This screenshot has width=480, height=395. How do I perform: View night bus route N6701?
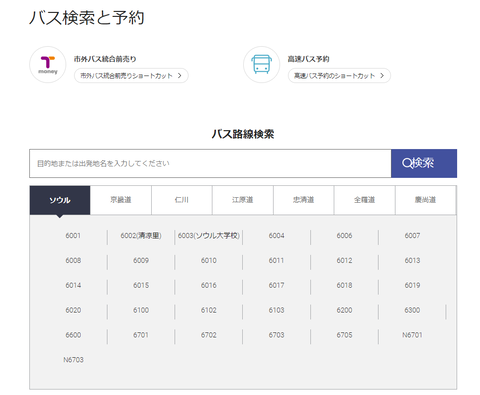(x=412, y=335)
